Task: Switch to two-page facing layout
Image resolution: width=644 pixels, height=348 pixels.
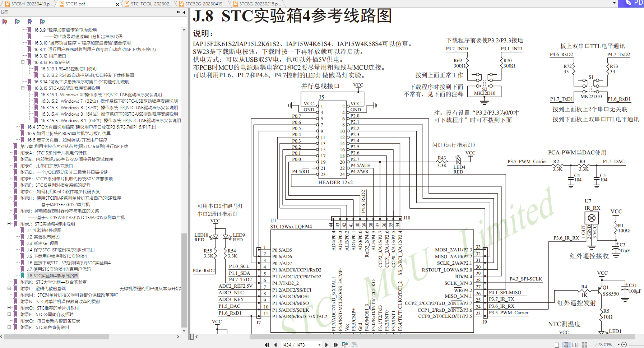Action: click(575, 345)
